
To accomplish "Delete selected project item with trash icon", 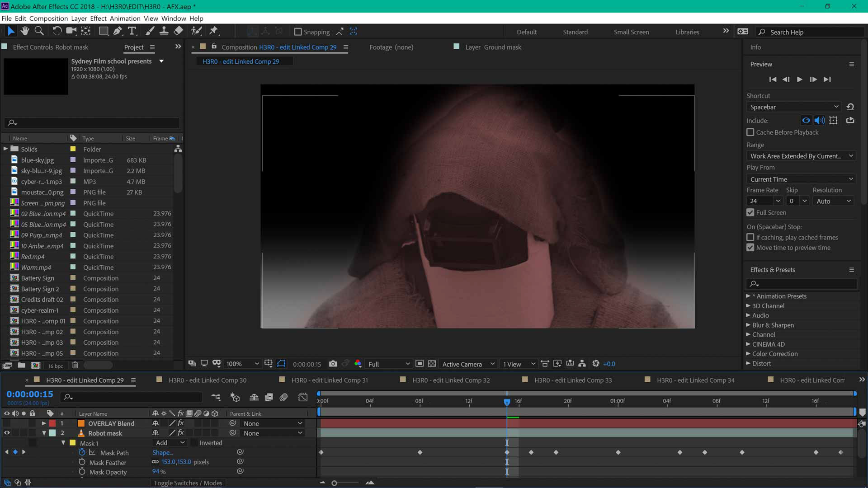I will click(75, 366).
